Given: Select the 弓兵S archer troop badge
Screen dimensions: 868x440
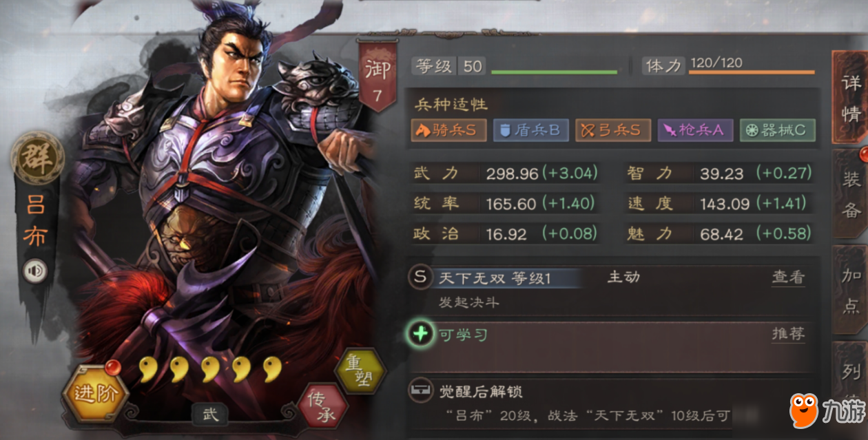Looking at the screenshot, I should coord(613,130).
